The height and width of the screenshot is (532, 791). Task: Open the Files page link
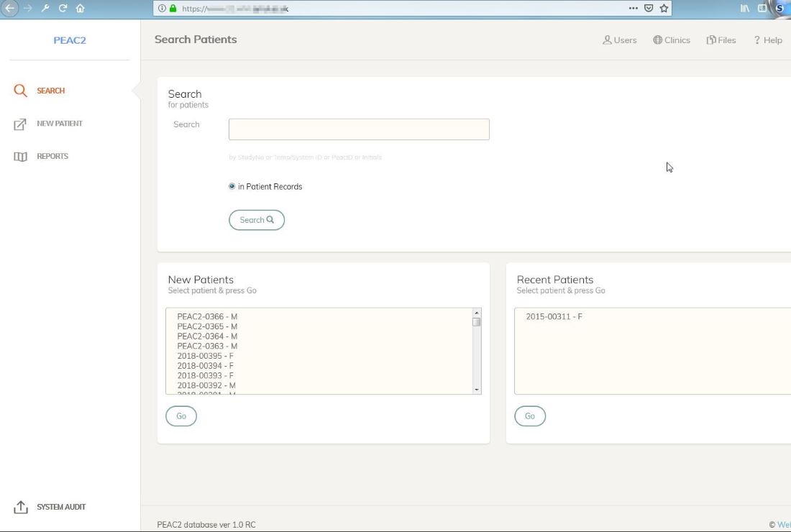coord(726,40)
